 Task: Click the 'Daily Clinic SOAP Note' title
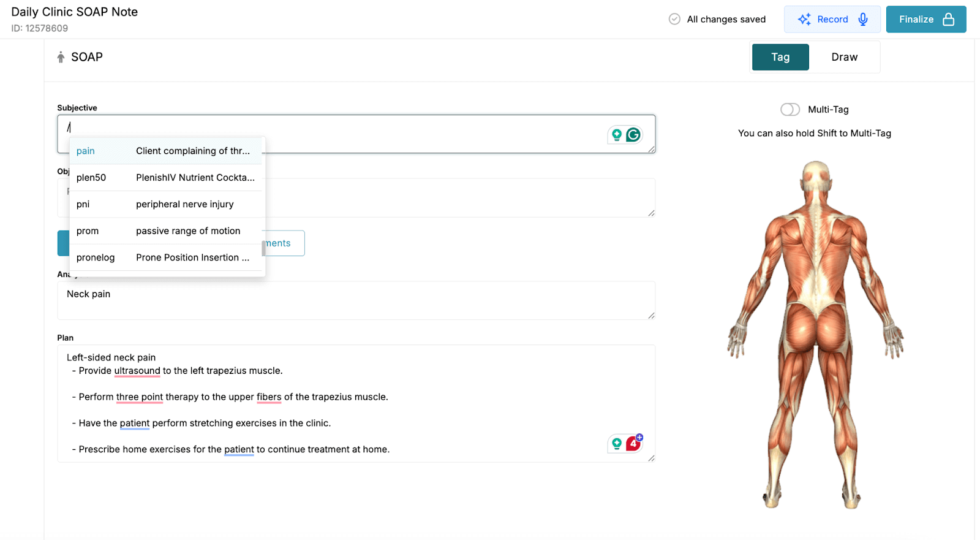[75, 12]
